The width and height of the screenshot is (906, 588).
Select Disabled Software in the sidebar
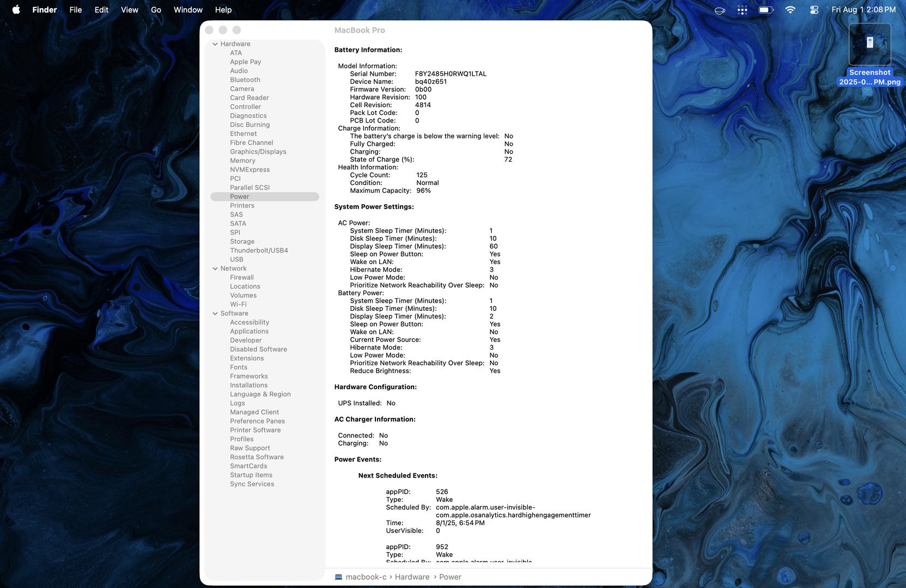[x=259, y=350]
